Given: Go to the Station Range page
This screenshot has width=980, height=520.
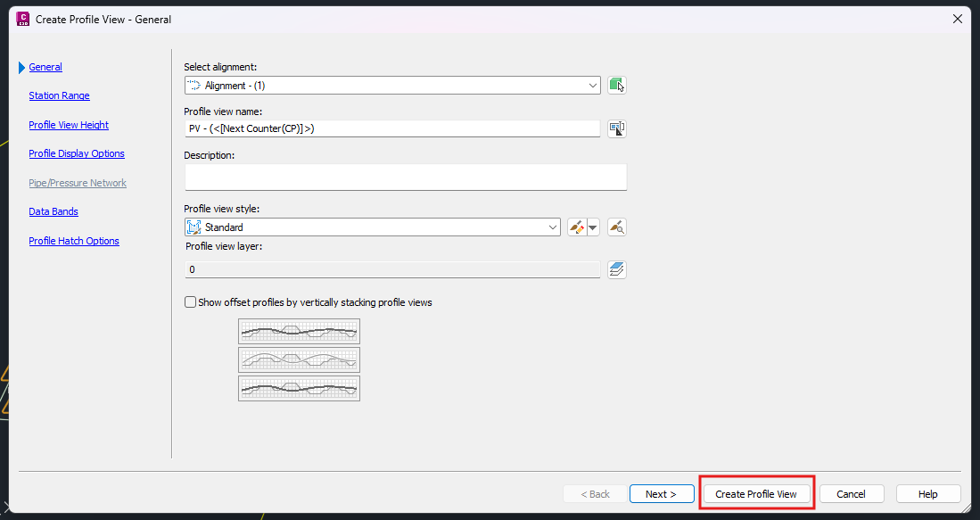Looking at the screenshot, I should 59,95.
